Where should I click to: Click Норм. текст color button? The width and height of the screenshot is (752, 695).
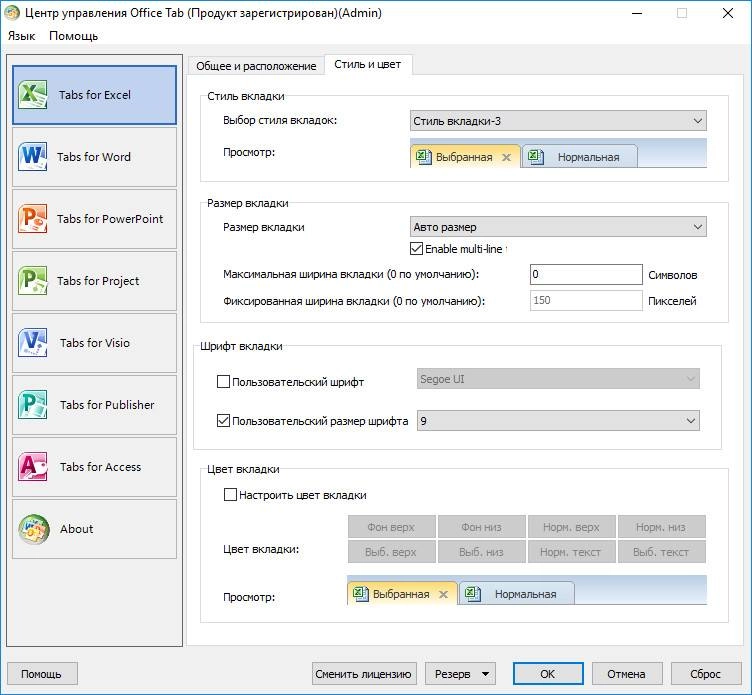pos(571,552)
